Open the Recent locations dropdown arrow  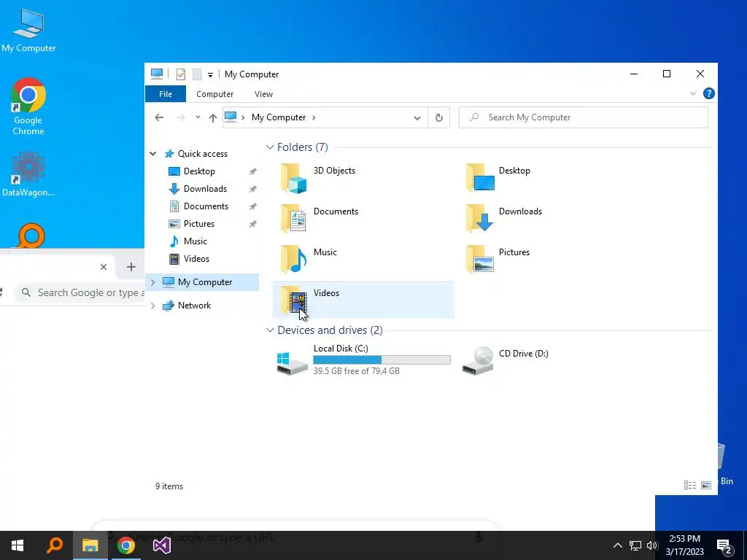click(198, 117)
